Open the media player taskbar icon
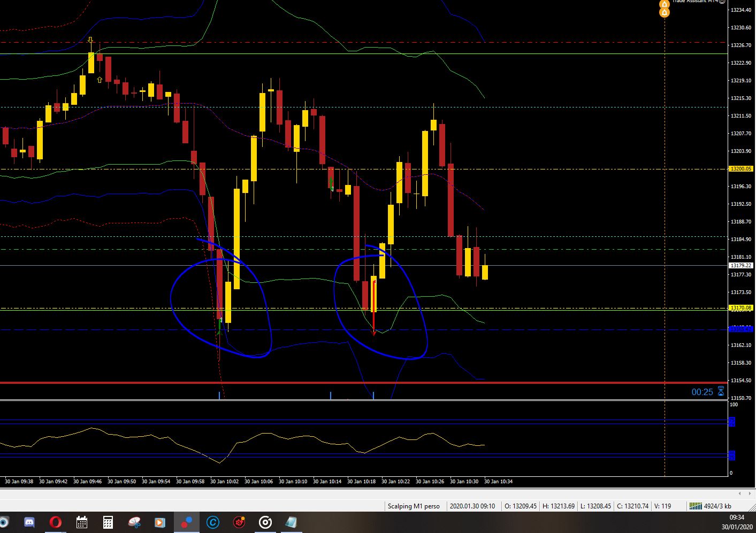This screenshot has width=756, height=533. pos(159,522)
